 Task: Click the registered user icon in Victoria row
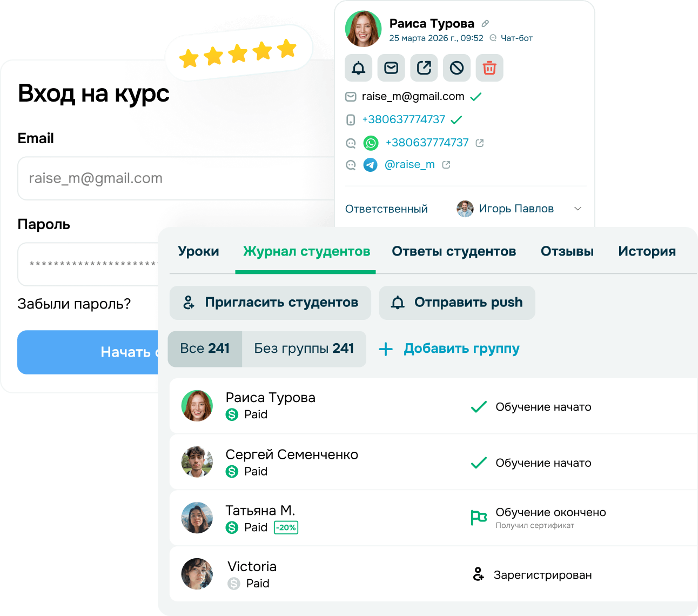tap(478, 574)
